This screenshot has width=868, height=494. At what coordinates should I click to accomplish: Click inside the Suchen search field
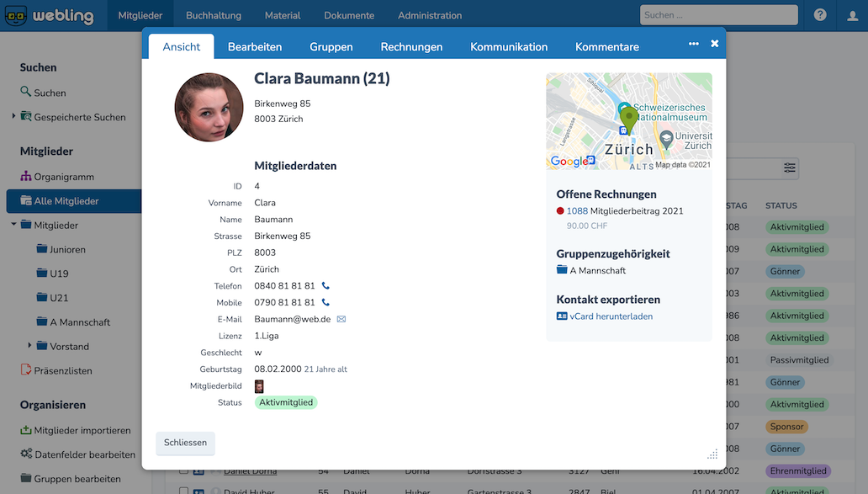[719, 14]
